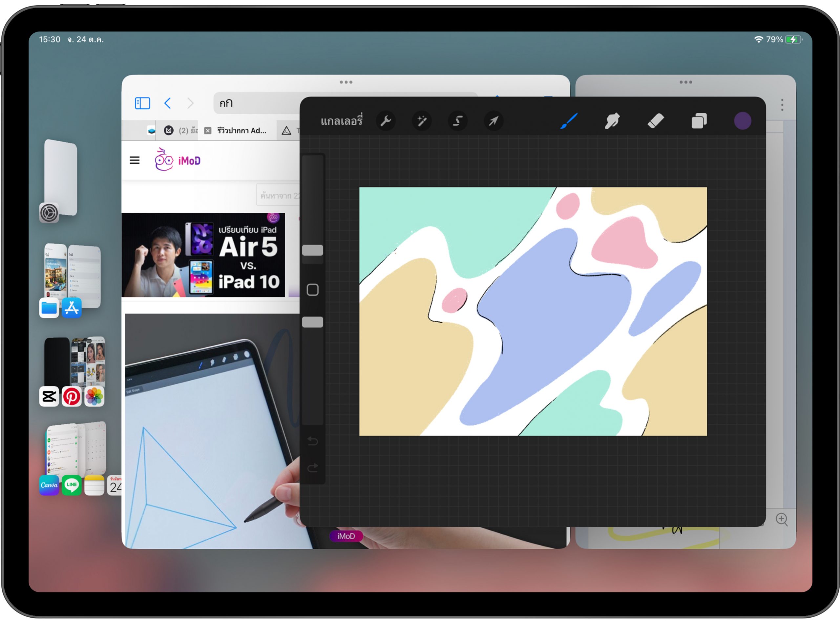Click the brush size slider handle
Image resolution: width=840 pixels, height=621 pixels.
click(312, 250)
